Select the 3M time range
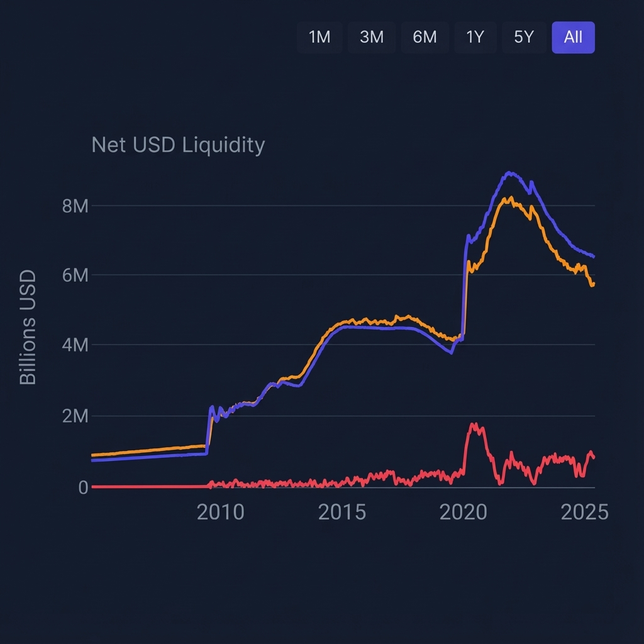Viewport: 644px width, 644px height. click(x=372, y=38)
